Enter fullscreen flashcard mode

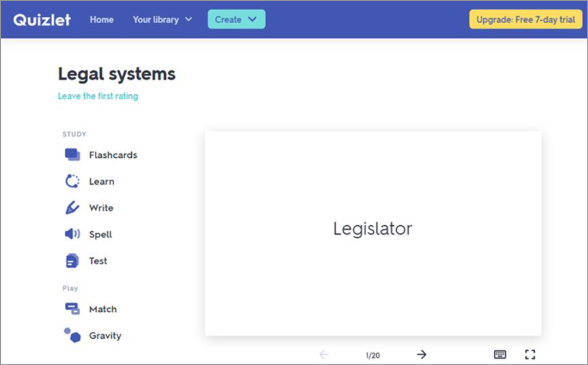[x=530, y=354]
